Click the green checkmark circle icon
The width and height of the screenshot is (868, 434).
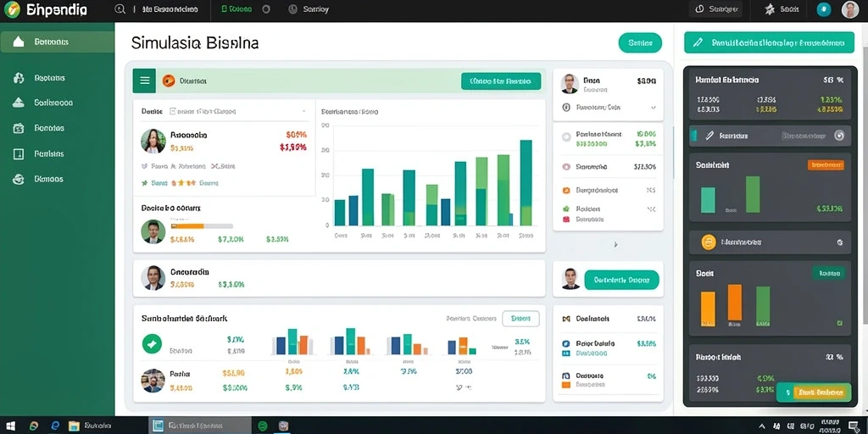coord(153,344)
